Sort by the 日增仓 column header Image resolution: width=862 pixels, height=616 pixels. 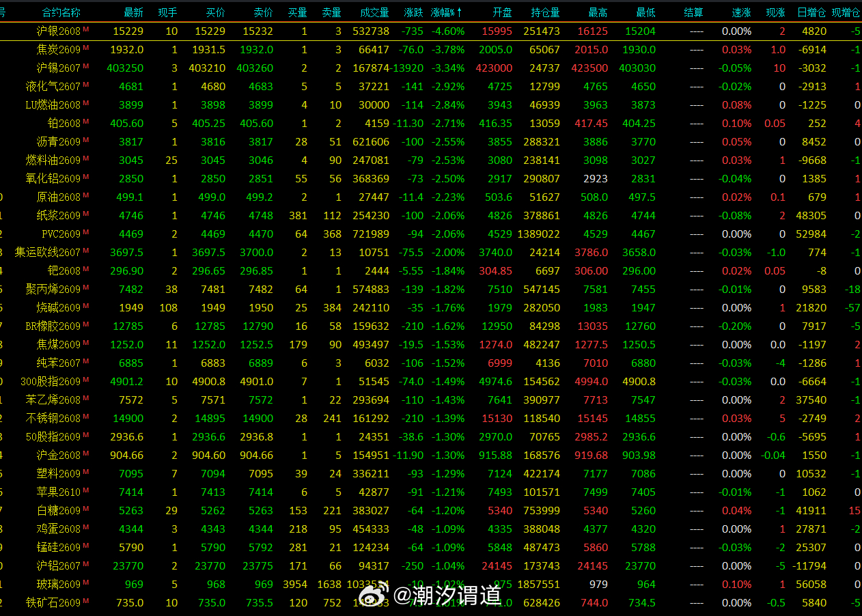[811, 12]
